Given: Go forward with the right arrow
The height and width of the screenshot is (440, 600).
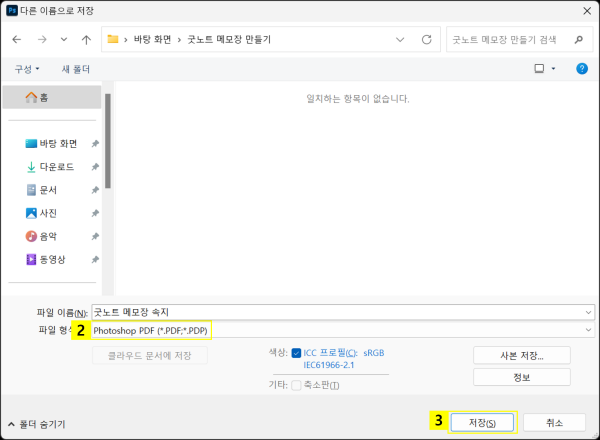Looking at the screenshot, I should (42, 39).
